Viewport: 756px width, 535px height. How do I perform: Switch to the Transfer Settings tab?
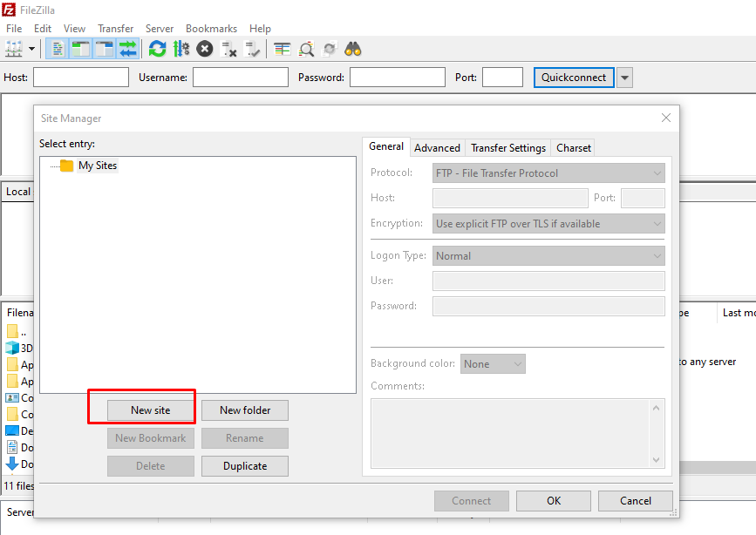(508, 148)
